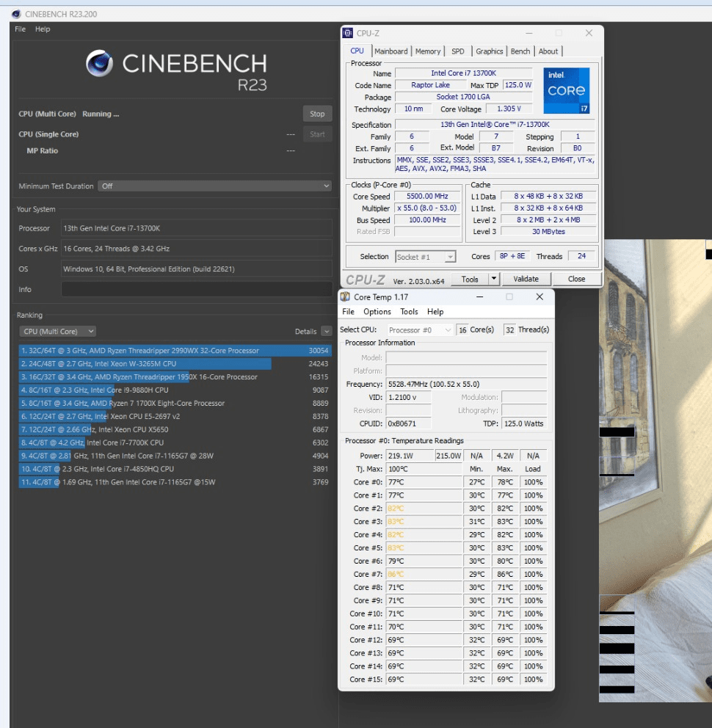Viewport: 712px width, 728px height.
Task: Select the Xeon X5650 ranking entry
Action: click(175, 429)
